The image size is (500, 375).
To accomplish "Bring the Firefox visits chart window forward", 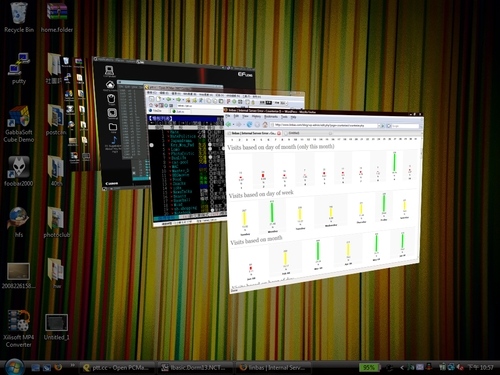I will [323, 200].
